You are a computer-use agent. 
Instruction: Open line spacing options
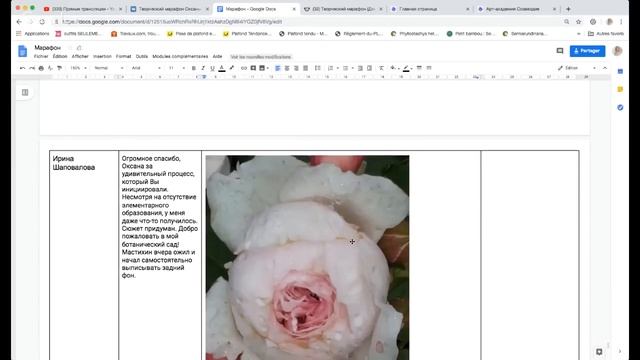click(318, 68)
